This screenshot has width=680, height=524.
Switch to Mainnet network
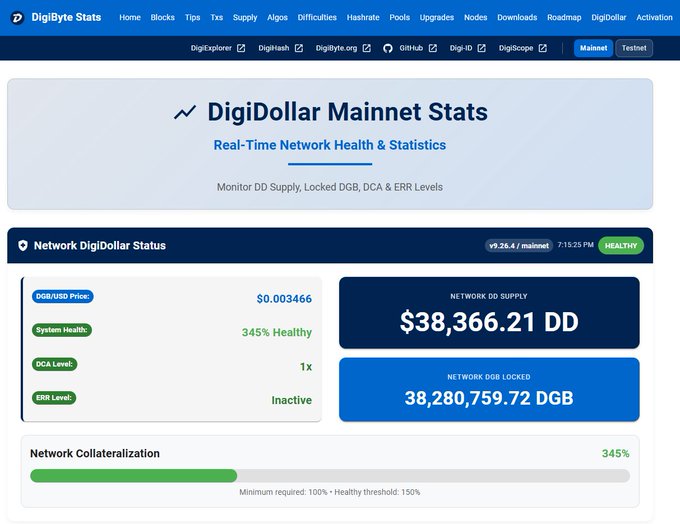(x=593, y=48)
